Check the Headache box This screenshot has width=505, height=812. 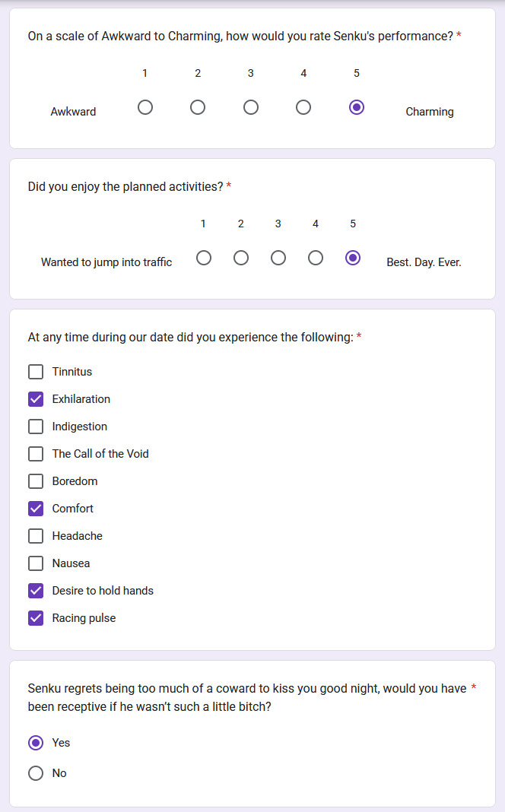(x=36, y=536)
